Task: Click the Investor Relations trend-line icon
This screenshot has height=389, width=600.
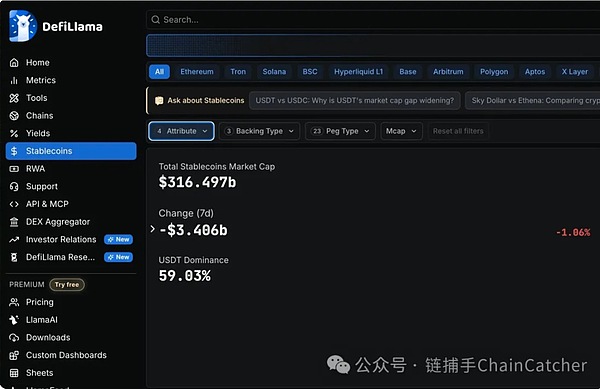Action: click(14, 239)
